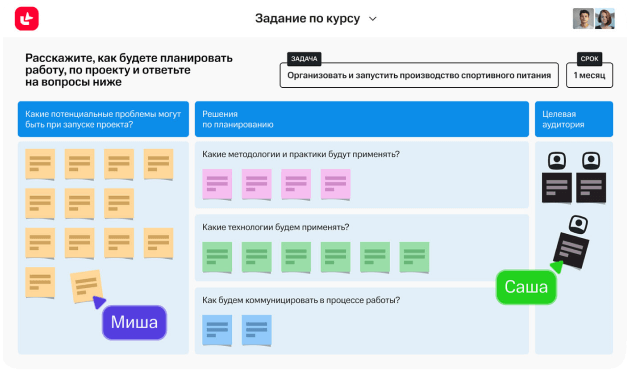The image size is (627, 370).
Task: Select the tilted black persona card near Саша
Action: pos(571,251)
